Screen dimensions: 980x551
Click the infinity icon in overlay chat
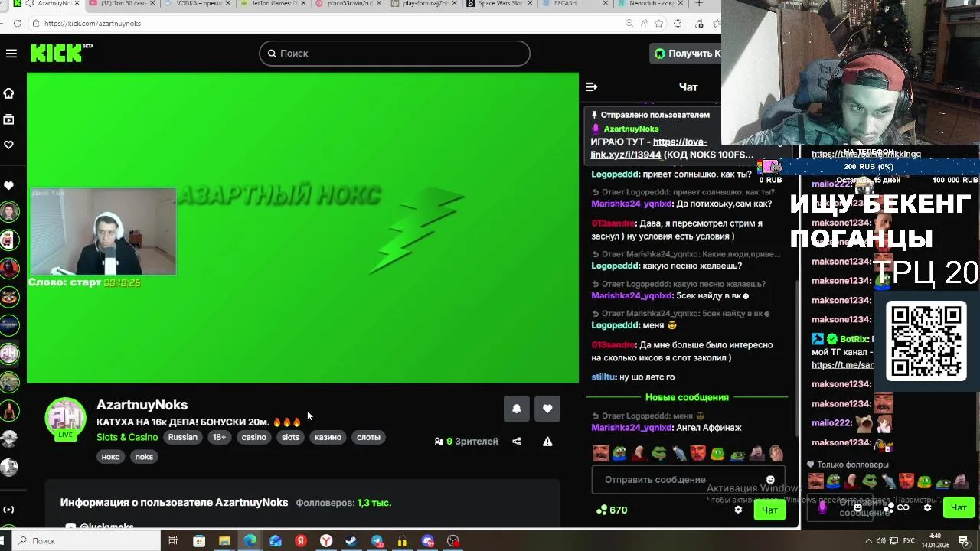click(x=903, y=507)
